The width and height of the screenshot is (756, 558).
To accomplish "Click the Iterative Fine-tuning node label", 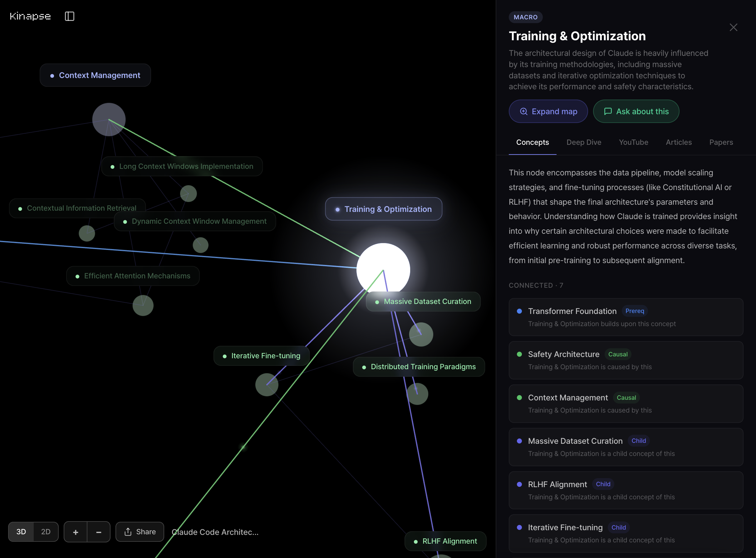I will pos(261,355).
